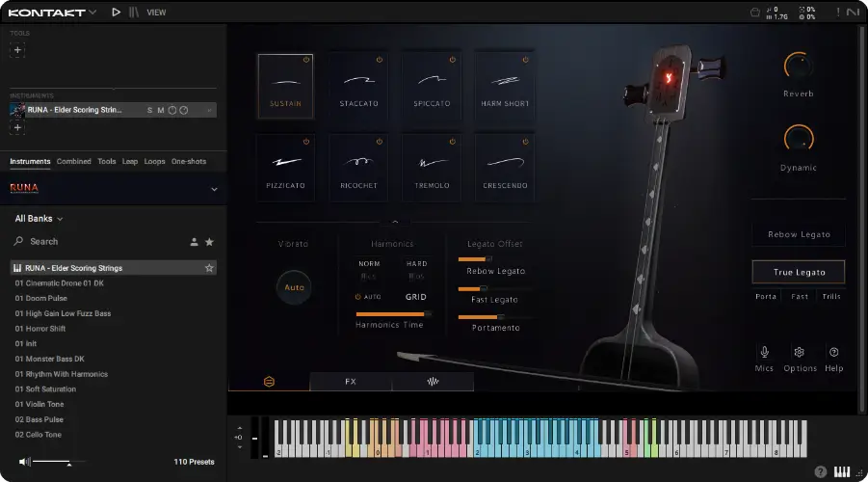Open the FX page tab

coord(351,382)
